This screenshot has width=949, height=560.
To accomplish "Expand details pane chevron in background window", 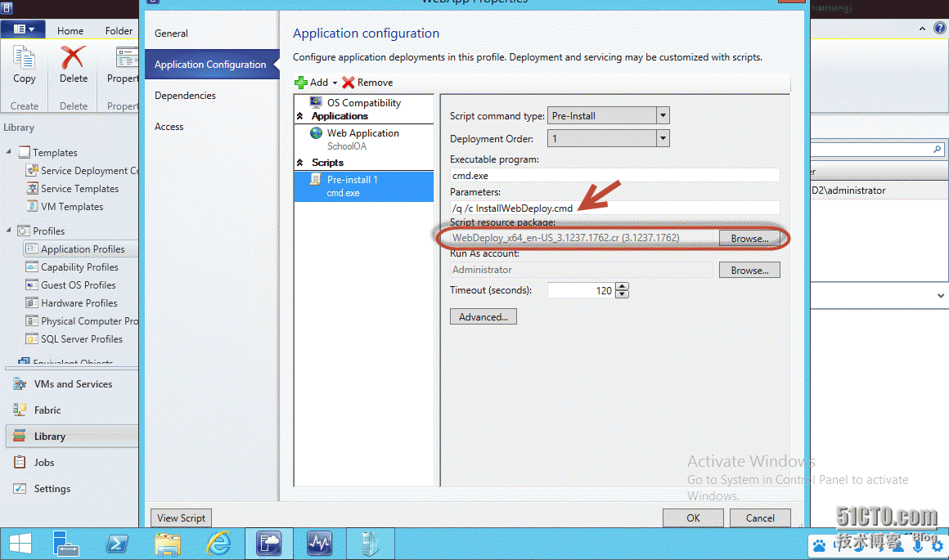I will (941, 296).
